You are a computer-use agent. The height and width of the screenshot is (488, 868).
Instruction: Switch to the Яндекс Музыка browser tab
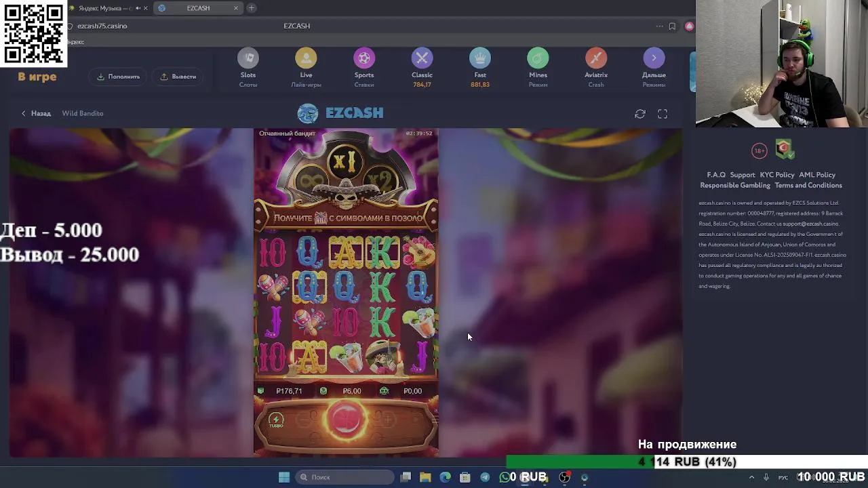[x=105, y=8]
